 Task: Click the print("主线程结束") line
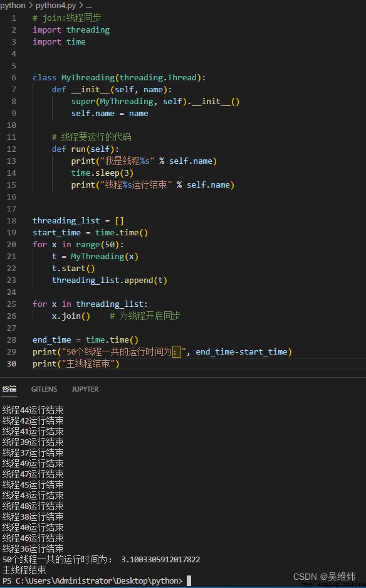point(76,364)
